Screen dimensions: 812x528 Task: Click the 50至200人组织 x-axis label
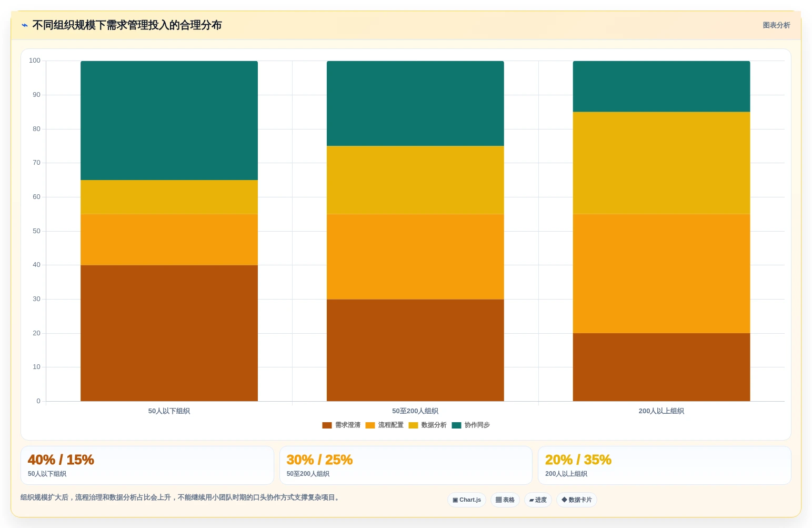tap(415, 411)
